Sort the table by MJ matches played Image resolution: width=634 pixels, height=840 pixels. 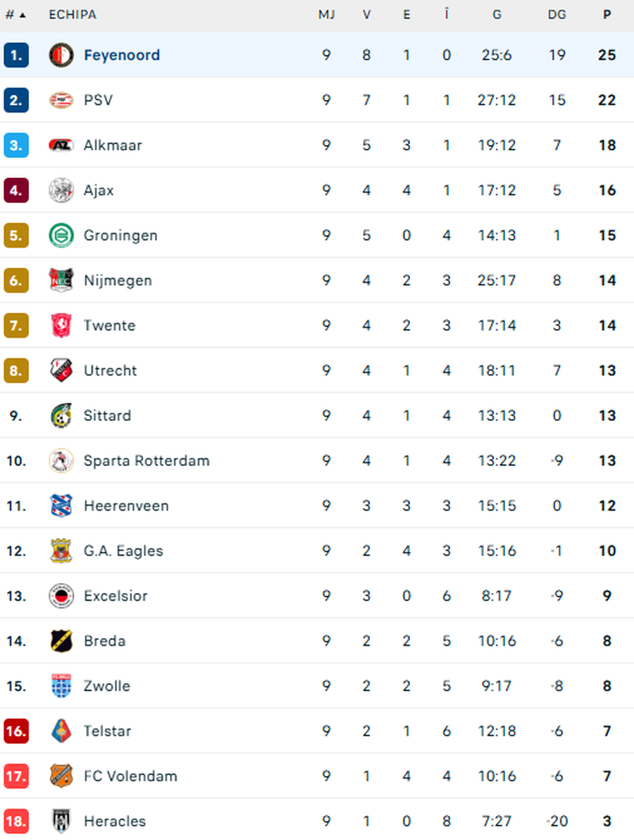point(327,14)
